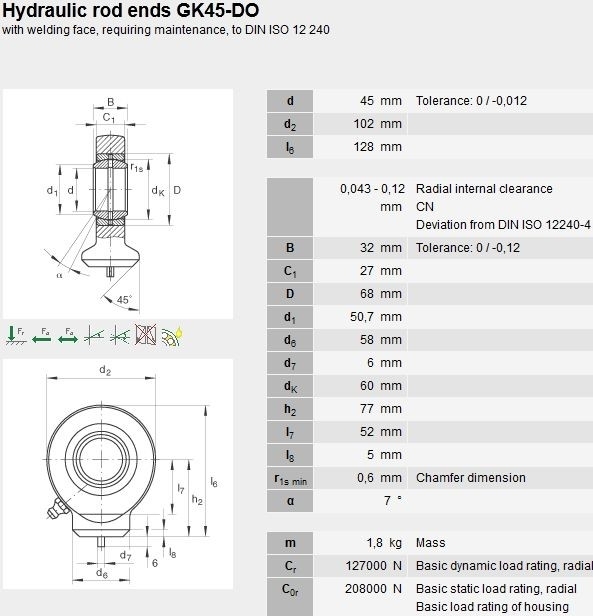593x616 pixels.
Task: Click the subtitle mentioning DIN ISO 12 240
Action: point(165,30)
